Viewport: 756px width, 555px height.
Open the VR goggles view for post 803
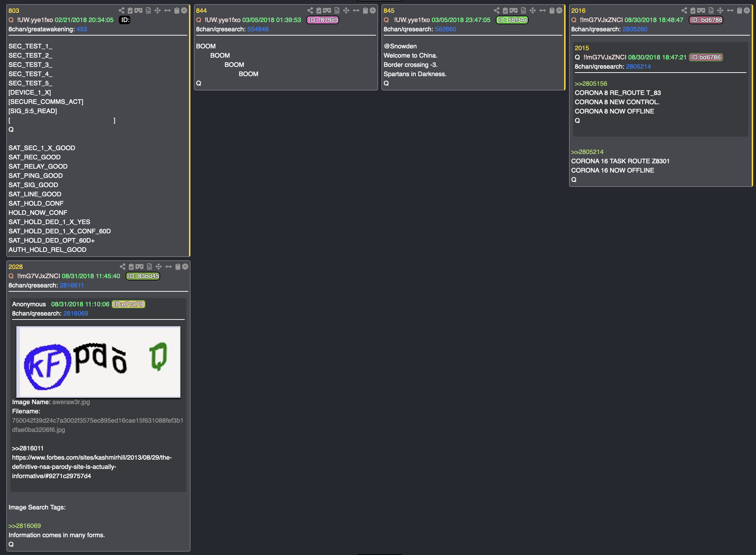coord(138,11)
